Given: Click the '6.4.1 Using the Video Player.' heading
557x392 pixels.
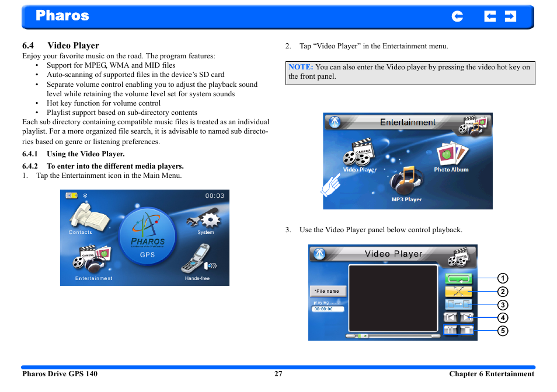Looking at the screenshot, I should 74,154.
